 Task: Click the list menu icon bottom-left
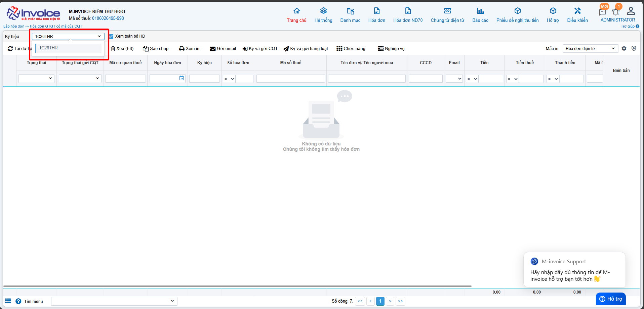click(8, 301)
